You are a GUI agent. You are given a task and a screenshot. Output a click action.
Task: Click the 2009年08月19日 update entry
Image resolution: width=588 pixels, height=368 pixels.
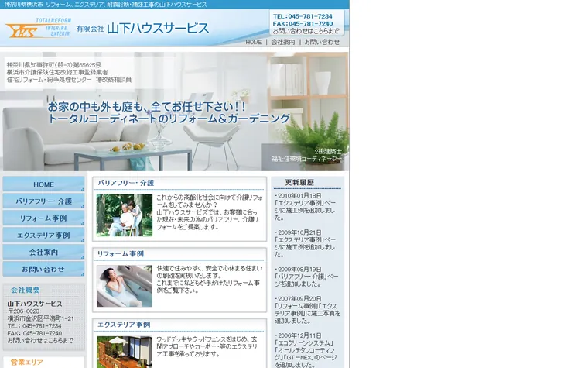point(306,277)
